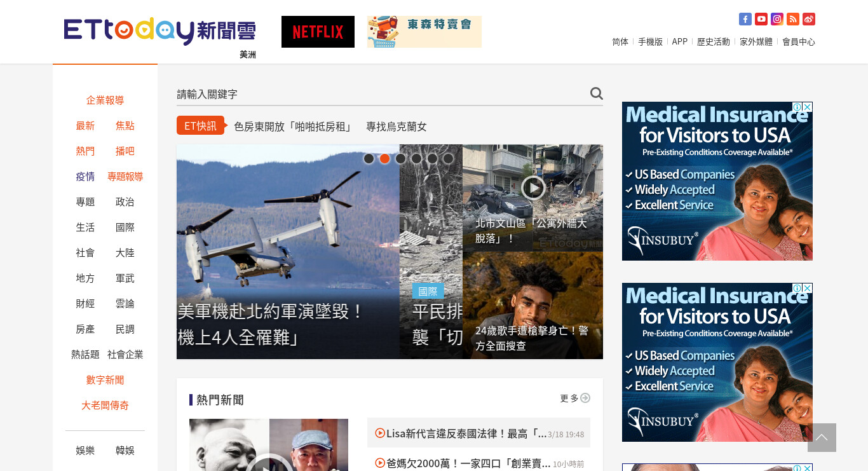The height and width of the screenshot is (471, 868).
Task: Click the 國際 tag on the slide
Action: (428, 291)
